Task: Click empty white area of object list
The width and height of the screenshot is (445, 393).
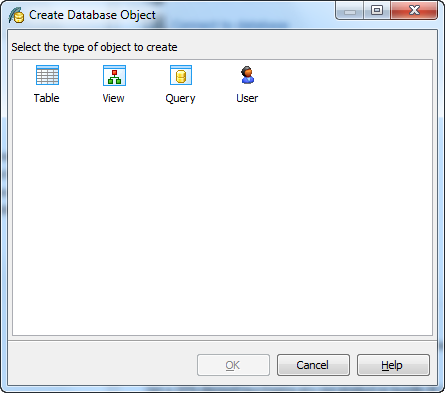Action: [222, 220]
